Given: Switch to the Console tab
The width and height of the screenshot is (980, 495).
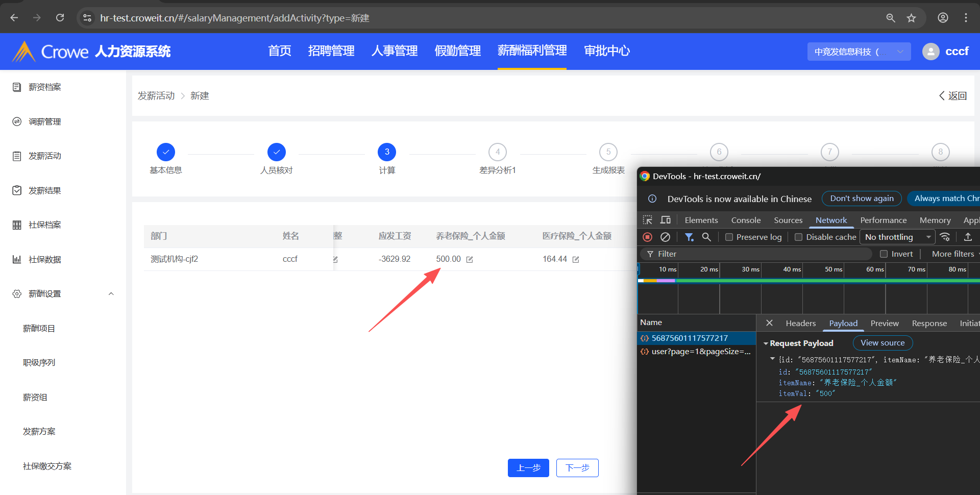Looking at the screenshot, I should click(x=746, y=220).
